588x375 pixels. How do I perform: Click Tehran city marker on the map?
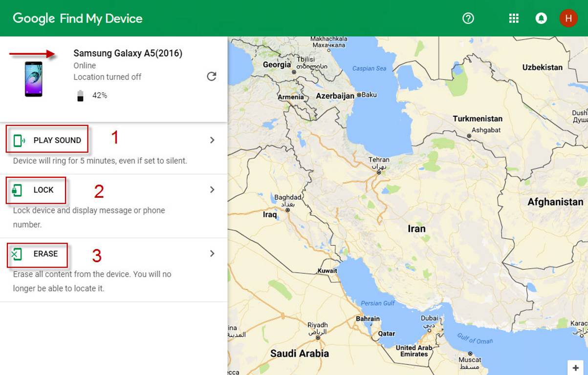pos(379,172)
